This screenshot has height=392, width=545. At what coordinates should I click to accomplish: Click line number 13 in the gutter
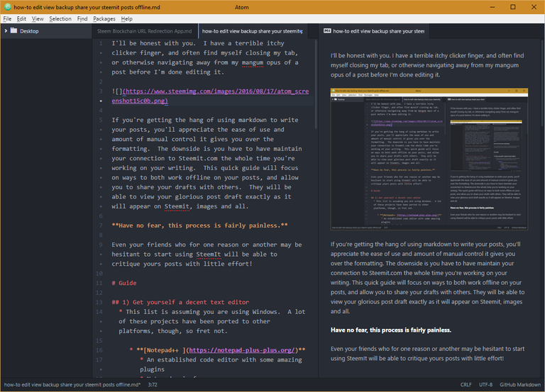click(99, 302)
